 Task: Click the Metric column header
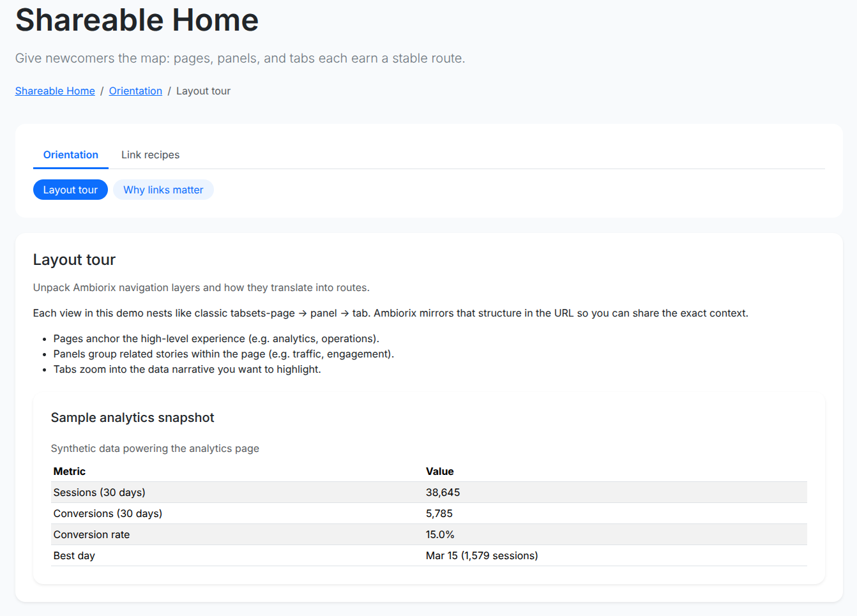(70, 472)
